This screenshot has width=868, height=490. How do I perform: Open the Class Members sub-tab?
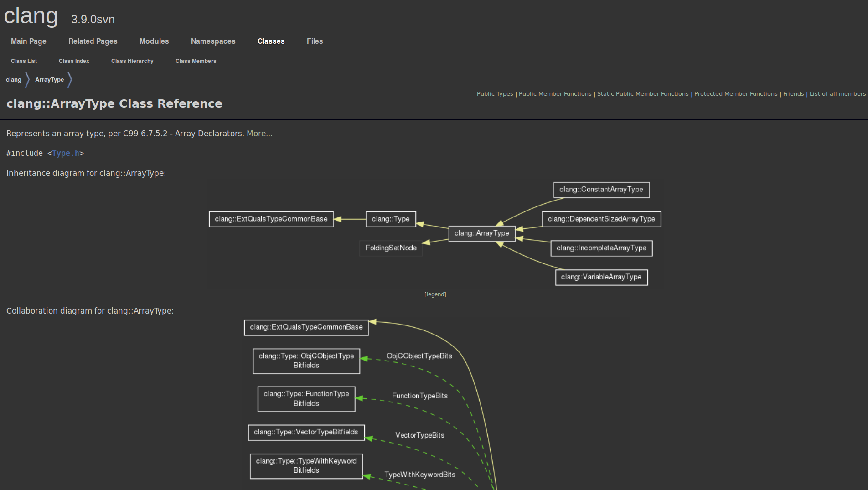[x=196, y=61]
